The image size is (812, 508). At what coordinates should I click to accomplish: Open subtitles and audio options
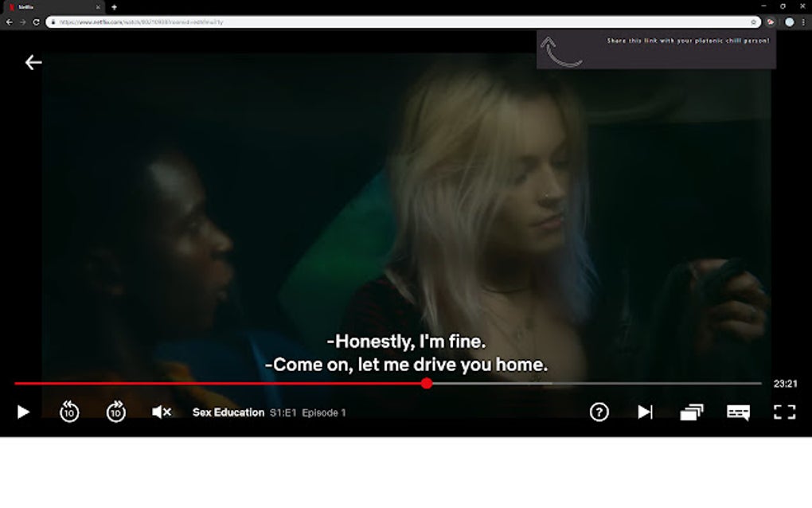point(738,412)
